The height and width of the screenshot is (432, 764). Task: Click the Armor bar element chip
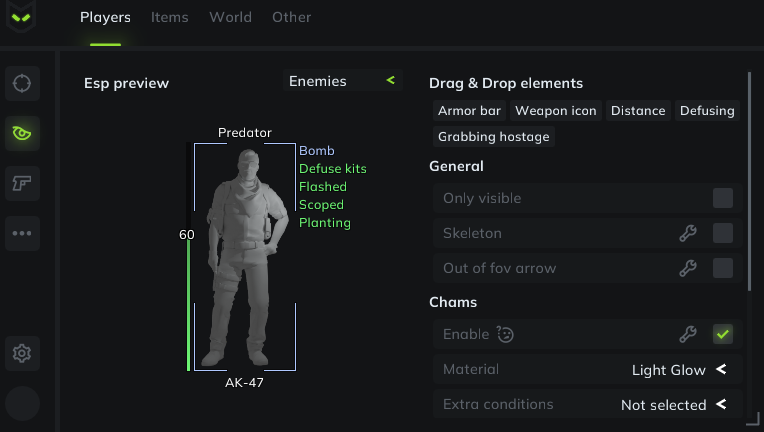click(470, 111)
